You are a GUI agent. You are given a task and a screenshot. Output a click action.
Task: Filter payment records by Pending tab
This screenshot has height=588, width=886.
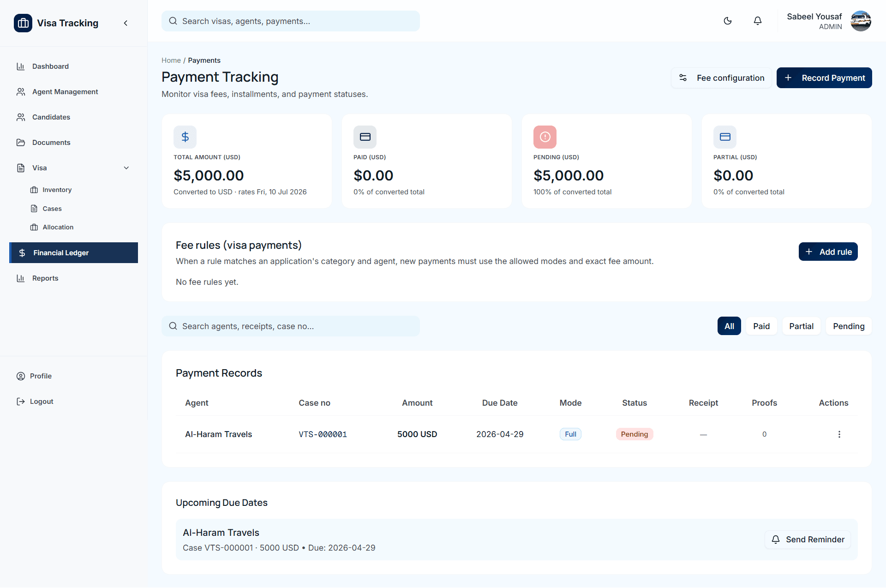849,326
